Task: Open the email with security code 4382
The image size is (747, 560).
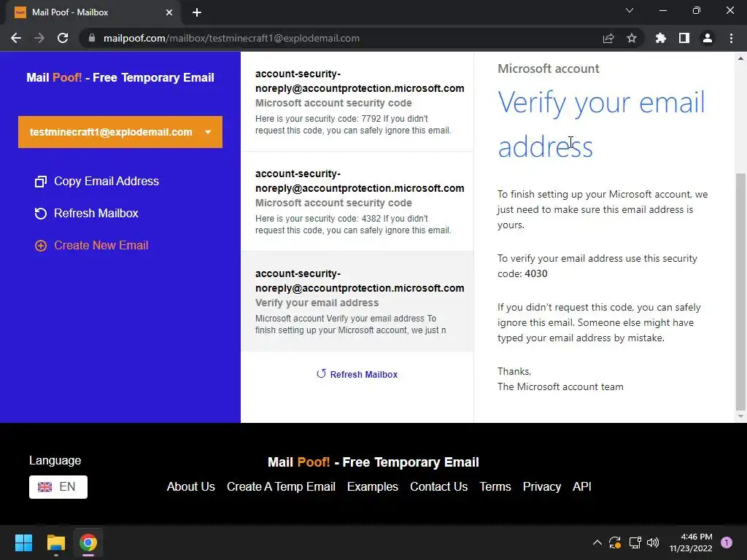Action: 357,201
